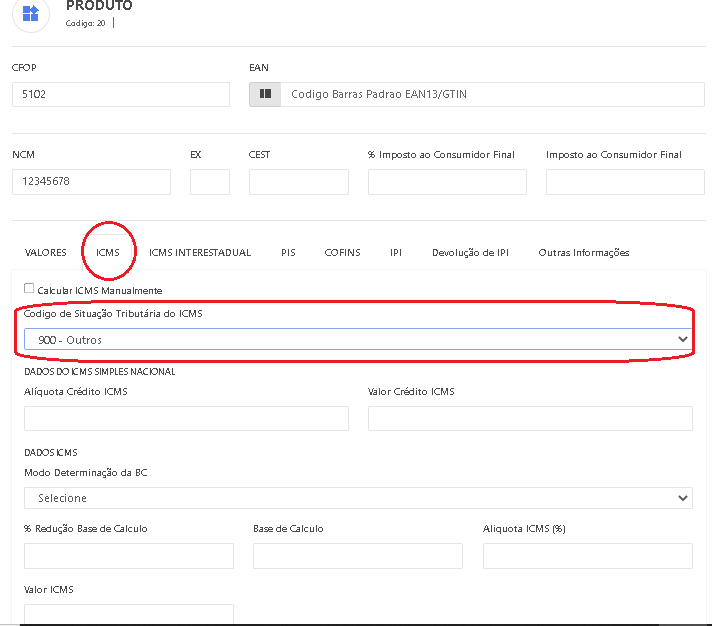Expand Modo Determinação da BC dropdown
This screenshot has width=712, height=626.
click(357, 497)
